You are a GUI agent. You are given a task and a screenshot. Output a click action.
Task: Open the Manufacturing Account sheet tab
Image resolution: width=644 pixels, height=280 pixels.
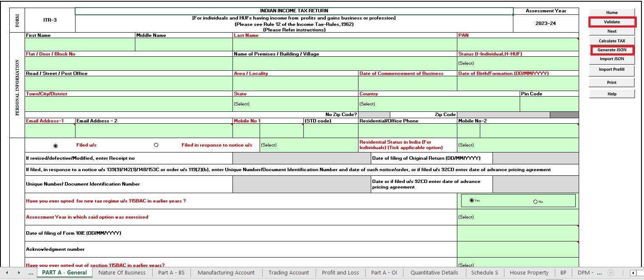226,273
